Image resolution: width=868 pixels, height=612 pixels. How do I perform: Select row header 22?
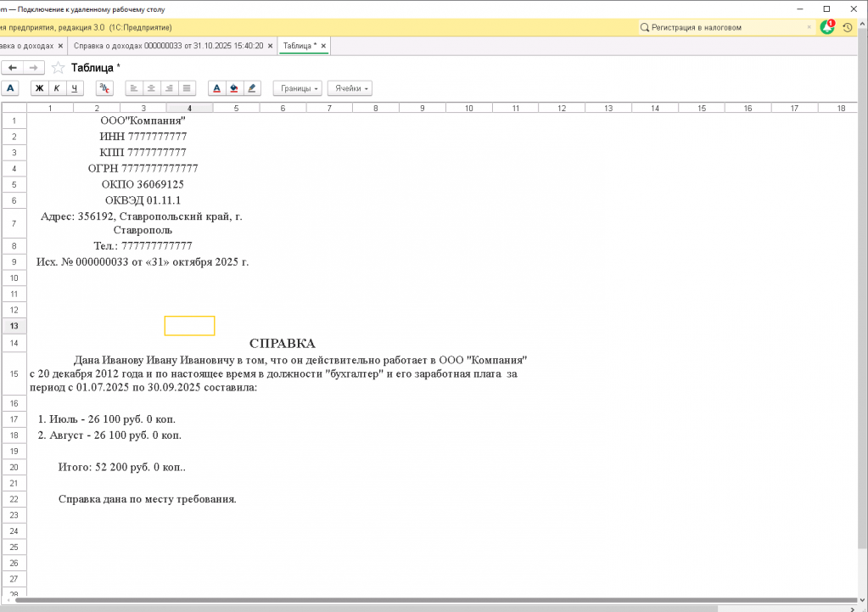[14, 499]
